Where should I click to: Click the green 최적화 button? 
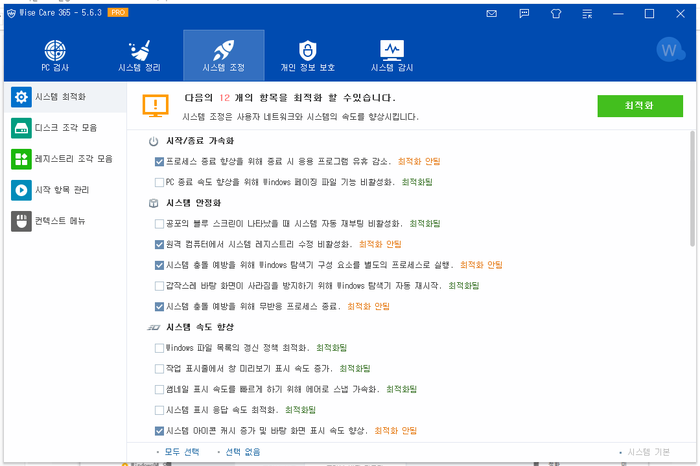tap(640, 106)
